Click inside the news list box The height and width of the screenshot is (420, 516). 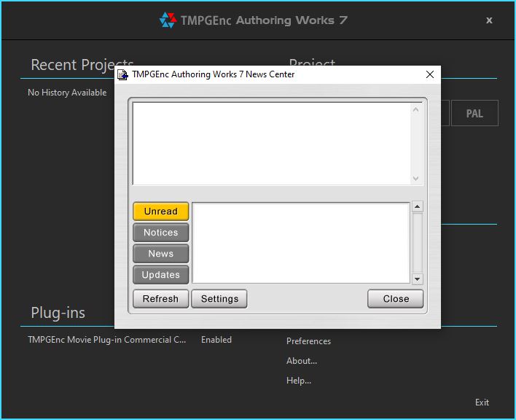(x=301, y=243)
